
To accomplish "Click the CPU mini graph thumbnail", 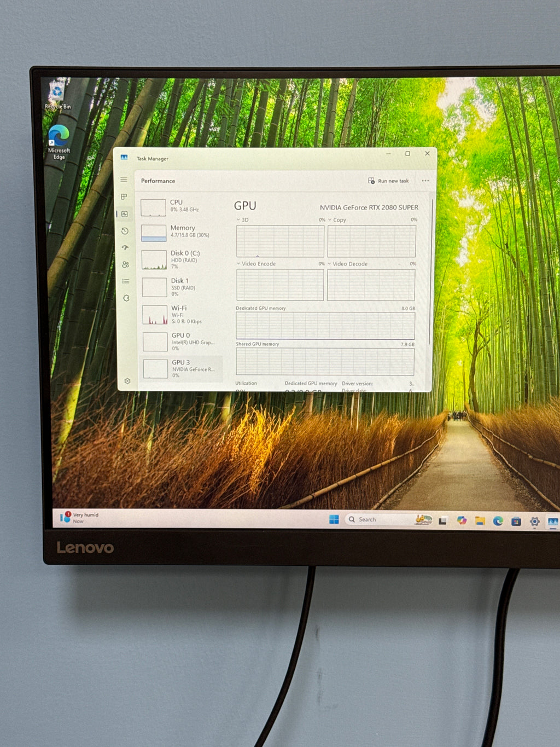I will (x=153, y=208).
